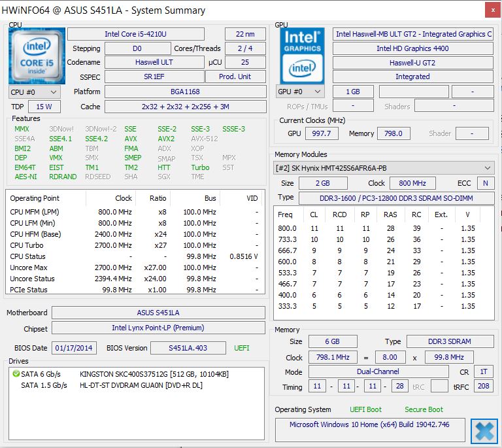The height and width of the screenshot is (448, 502).
Task: Click the TDP 15 W field
Action: 44,107
